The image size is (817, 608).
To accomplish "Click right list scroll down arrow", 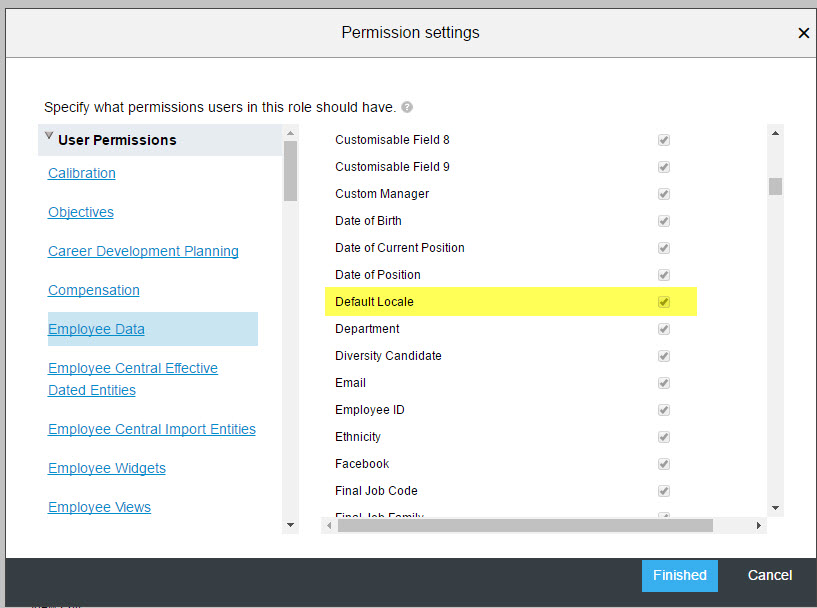I will pos(775,508).
